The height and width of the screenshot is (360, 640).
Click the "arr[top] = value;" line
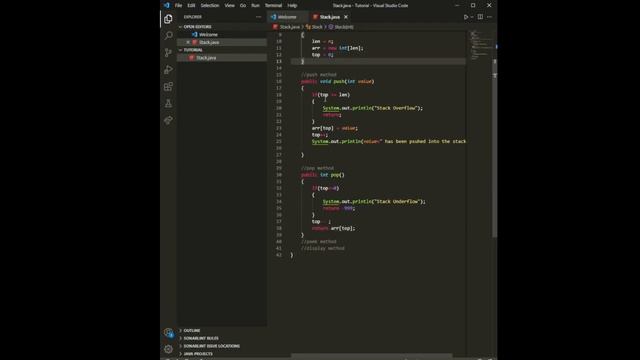coord(335,128)
